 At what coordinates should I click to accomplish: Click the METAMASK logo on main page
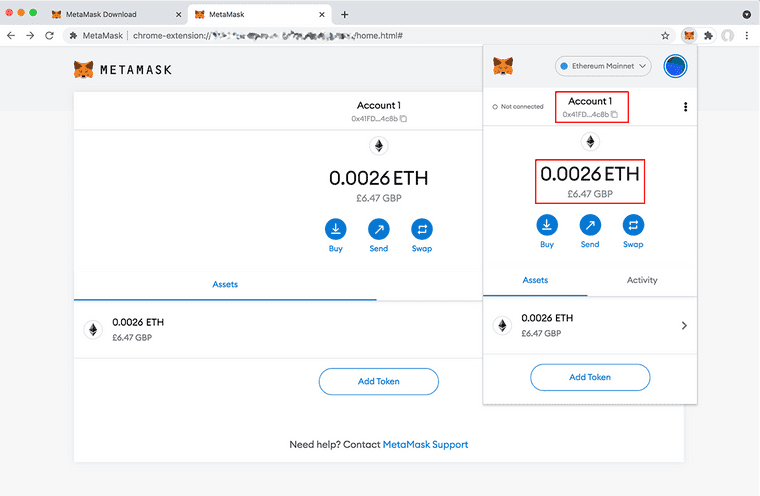(123, 70)
